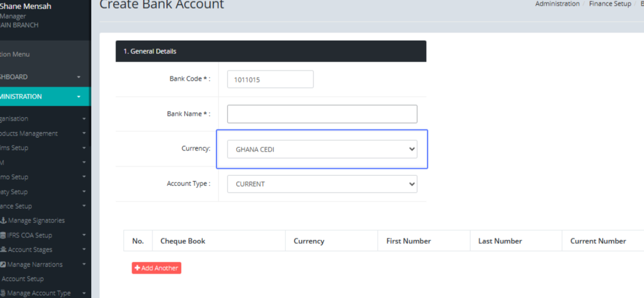Image resolution: width=644 pixels, height=298 pixels.
Task: Click the anchor icon beside Manage Signatories
Action: tap(3, 221)
